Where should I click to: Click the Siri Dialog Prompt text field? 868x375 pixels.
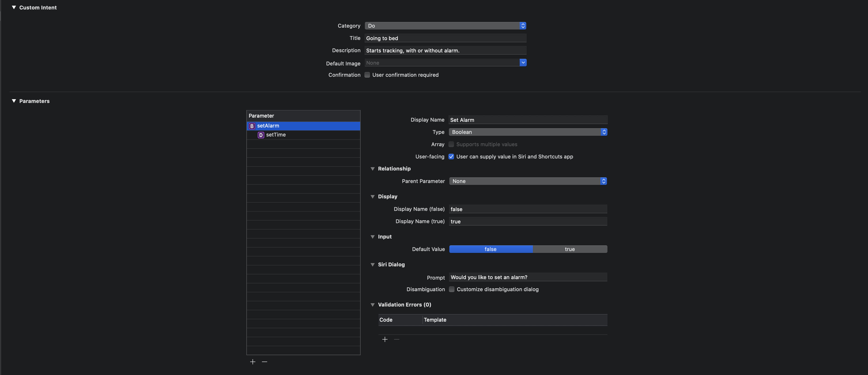click(x=528, y=277)
